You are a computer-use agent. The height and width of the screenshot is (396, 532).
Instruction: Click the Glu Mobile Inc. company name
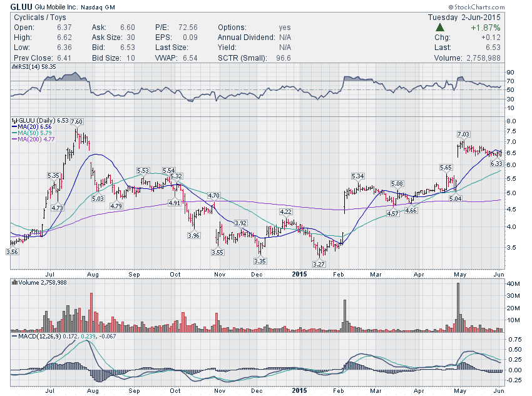click(56, 7)
